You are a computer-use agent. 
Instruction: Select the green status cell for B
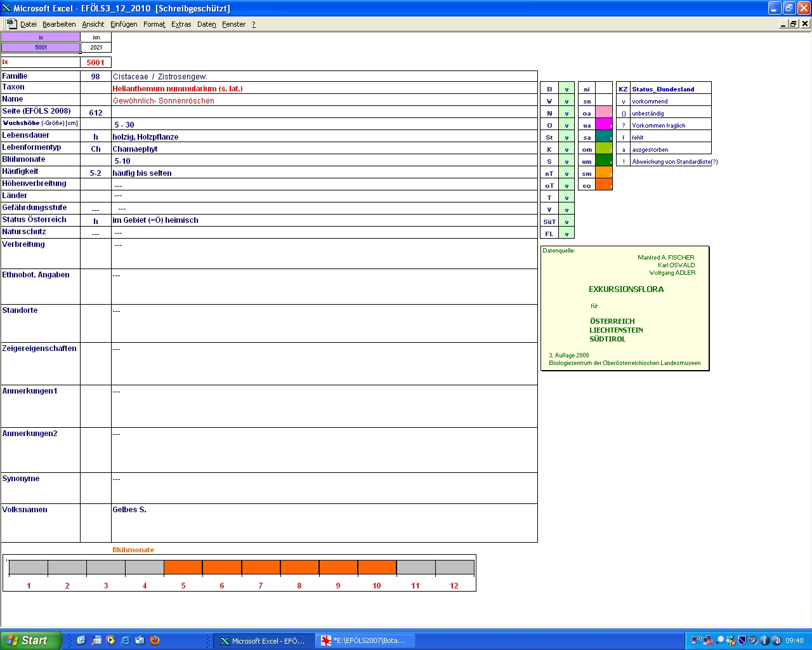pyautogui.click(x=566, y=89)
